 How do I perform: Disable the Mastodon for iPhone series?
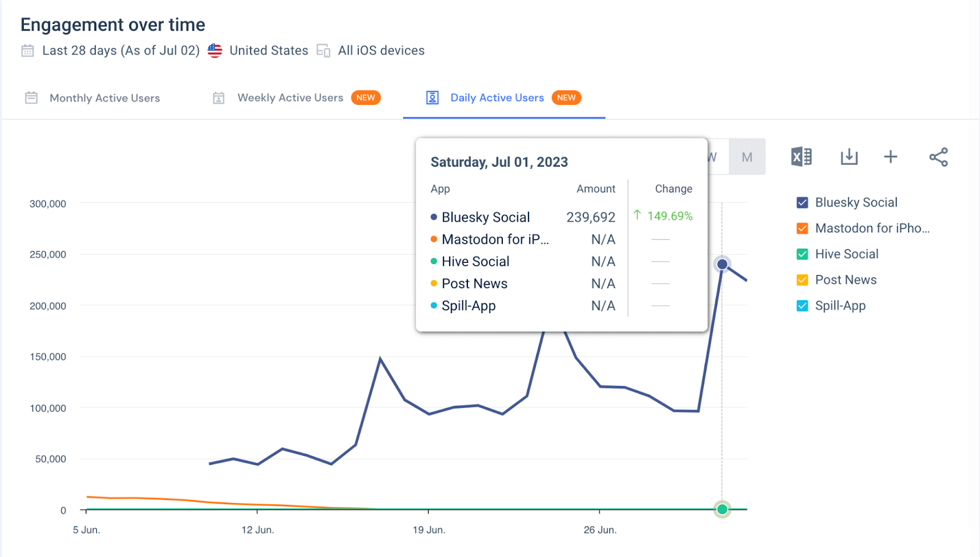[x=802, y=228]
